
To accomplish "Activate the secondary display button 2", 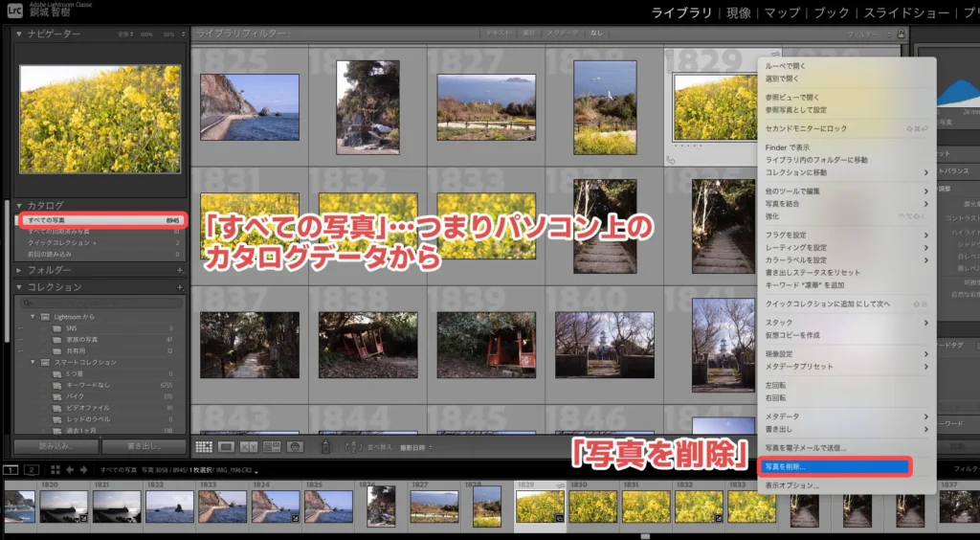I will [32, 469].
